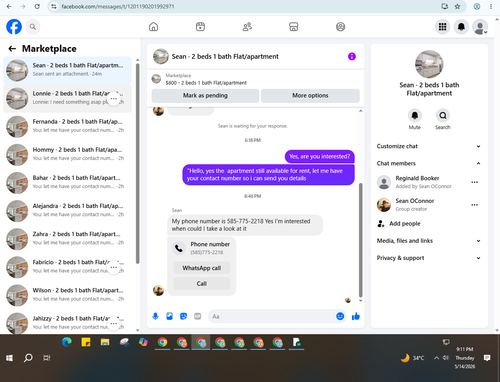Expand the Customize chat section
This screenshot has height=382, width=500.
click(429, 146)
